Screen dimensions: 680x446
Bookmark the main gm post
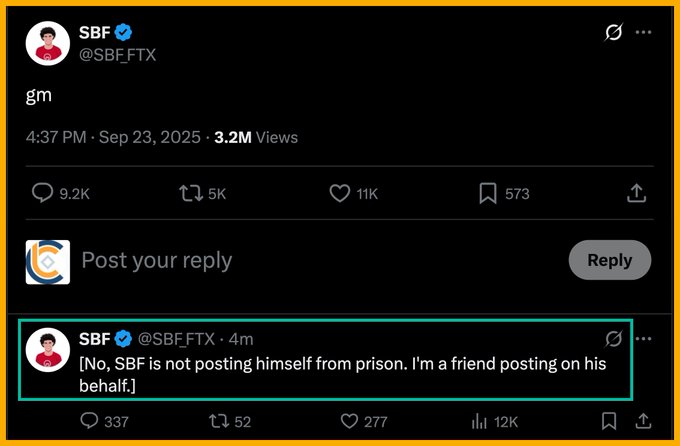(x=488, y=194)
